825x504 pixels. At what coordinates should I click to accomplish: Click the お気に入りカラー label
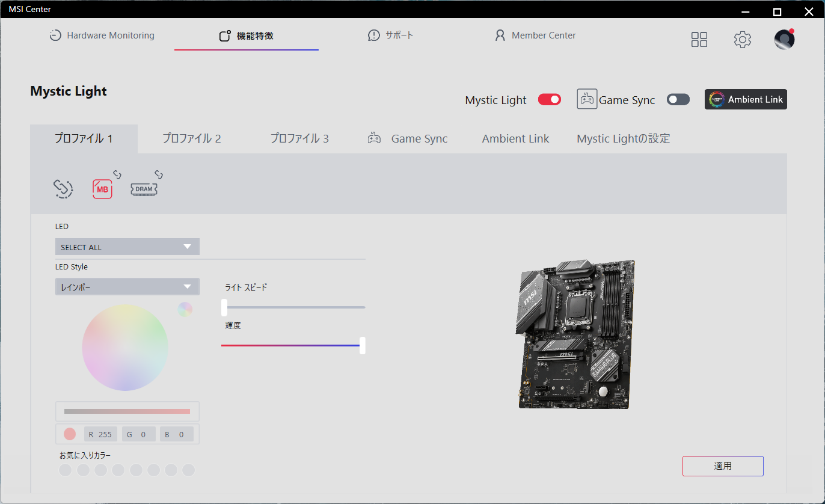point(85,455)
